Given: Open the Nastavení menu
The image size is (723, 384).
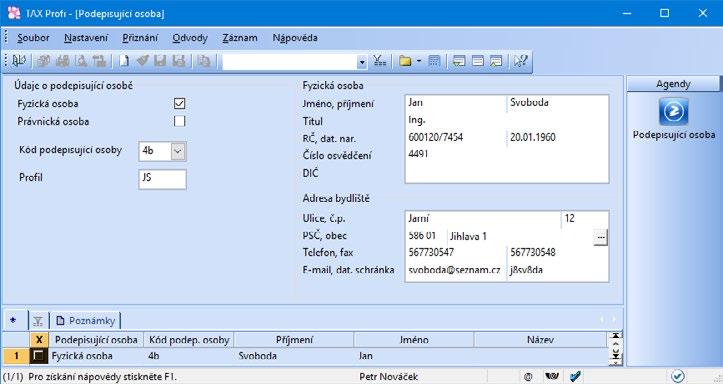Looking at the screenshot, I should (86, 38).
